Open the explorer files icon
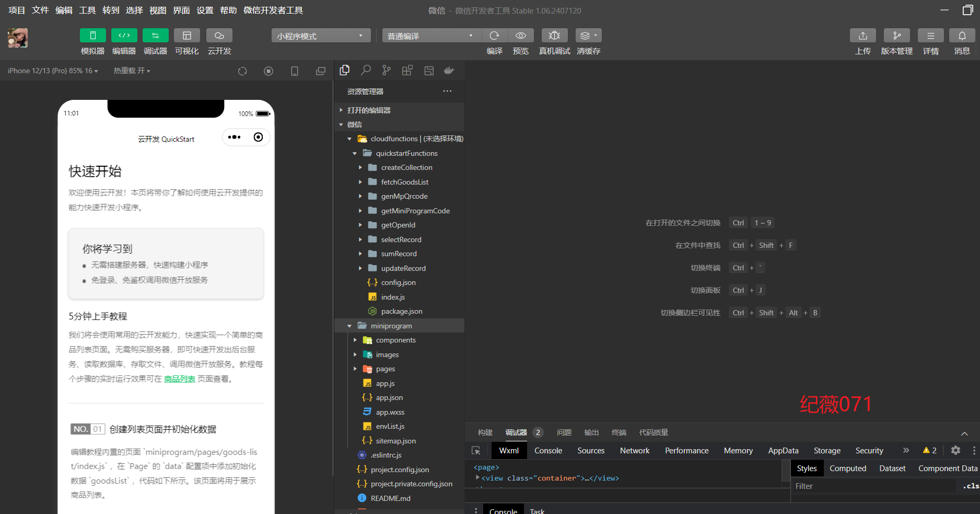Viewport: 980px width, 514px height. click(x=345, y=70)
